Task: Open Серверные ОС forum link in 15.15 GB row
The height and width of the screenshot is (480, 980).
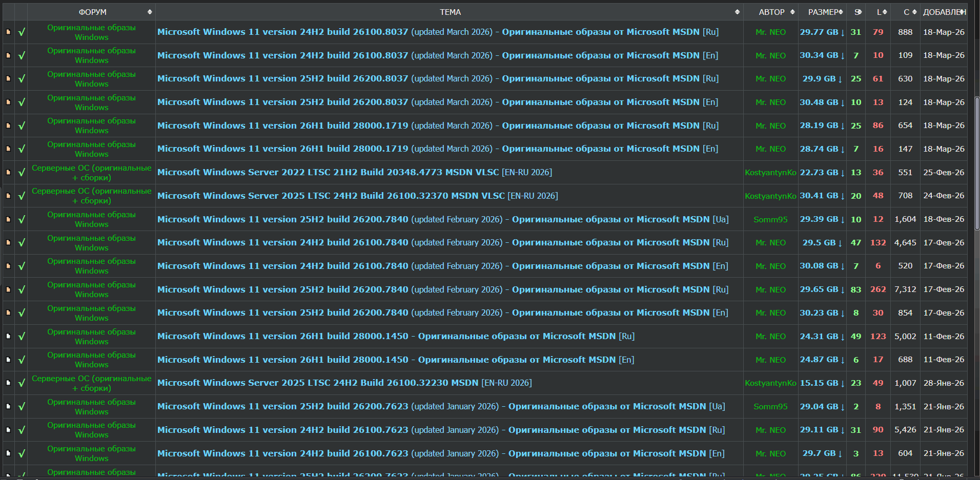Action: (92, 383)
